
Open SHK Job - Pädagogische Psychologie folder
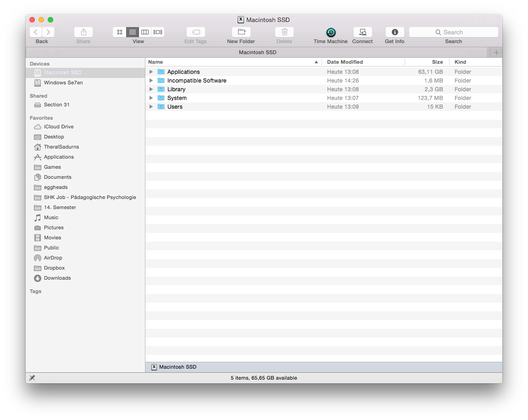[x=85, y=198]
